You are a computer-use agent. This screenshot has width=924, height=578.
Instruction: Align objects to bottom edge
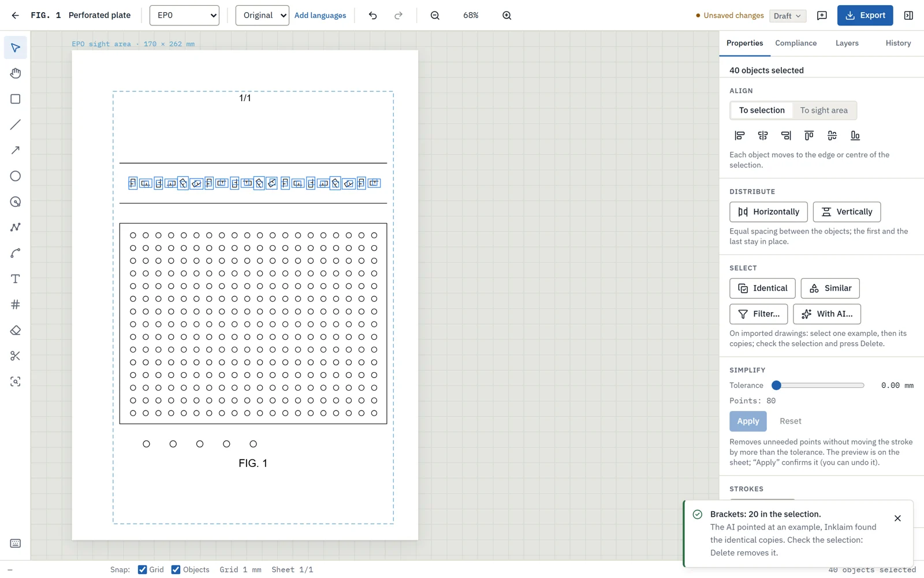[855, 135]
